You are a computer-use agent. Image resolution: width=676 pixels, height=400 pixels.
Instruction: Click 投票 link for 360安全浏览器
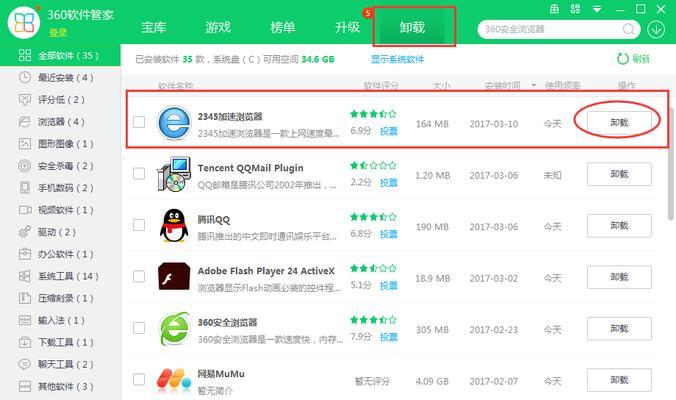(388, 337)
